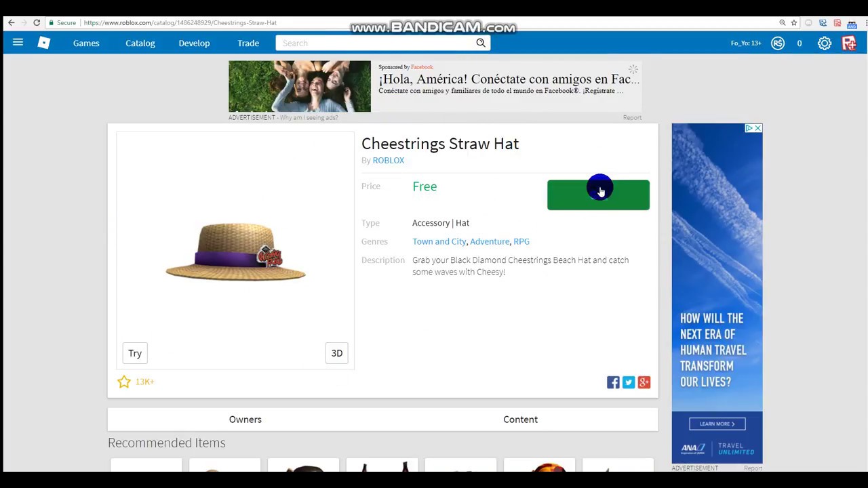Click the green Get button

tap(598, 195)
